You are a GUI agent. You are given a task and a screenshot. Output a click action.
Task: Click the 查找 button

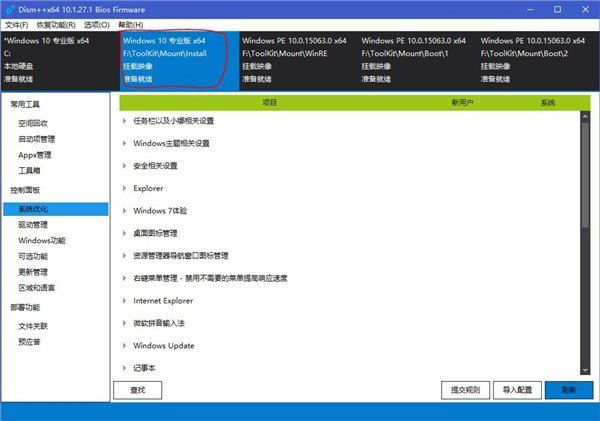[x=138, y=390]
